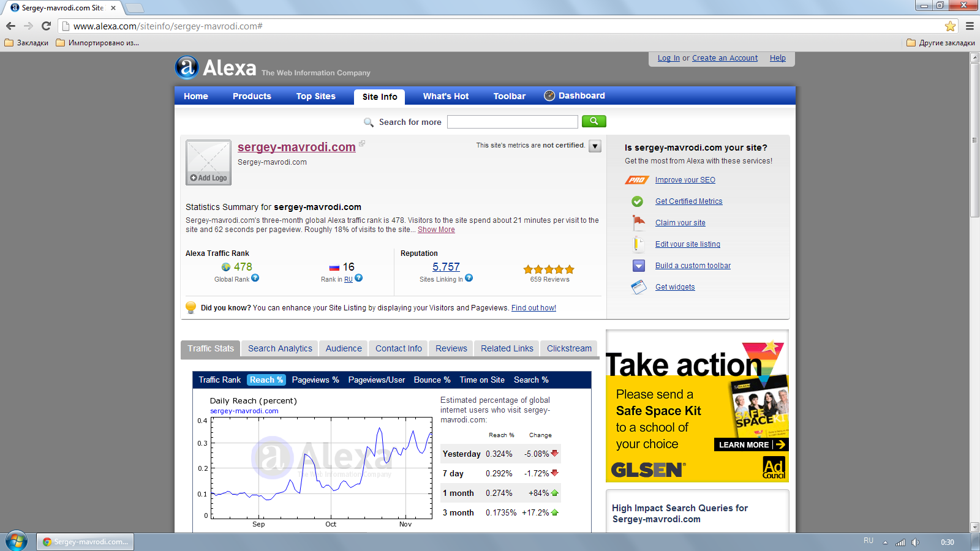Click the volume speaker tray icon
Screen dimensions: 980x551
click(x=915, y=542)
